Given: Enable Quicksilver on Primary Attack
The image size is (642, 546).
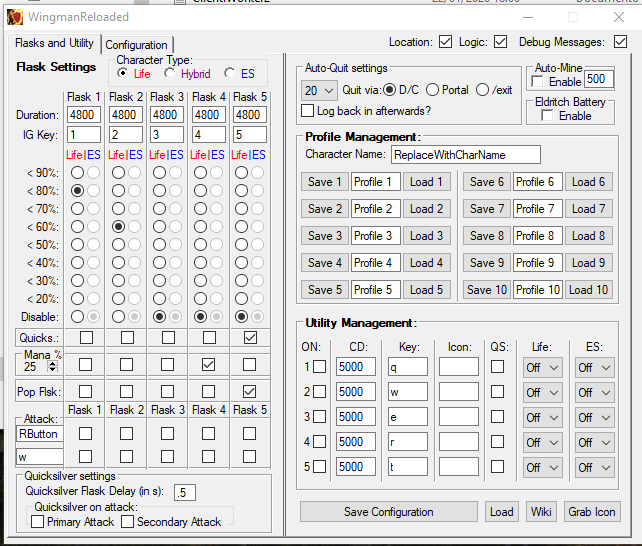Looking at the screenshot, I should (x=37, y=521).
